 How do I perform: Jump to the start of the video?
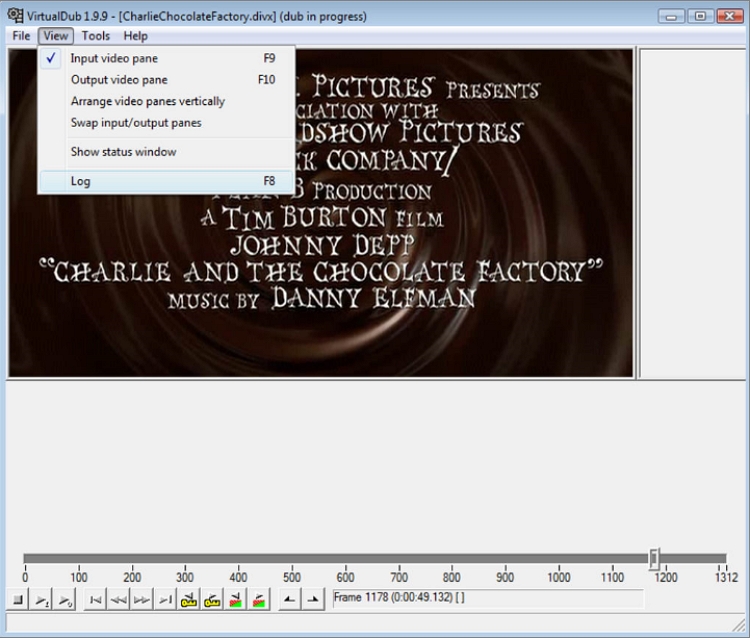pyautogui.click(x=95, y=599)
